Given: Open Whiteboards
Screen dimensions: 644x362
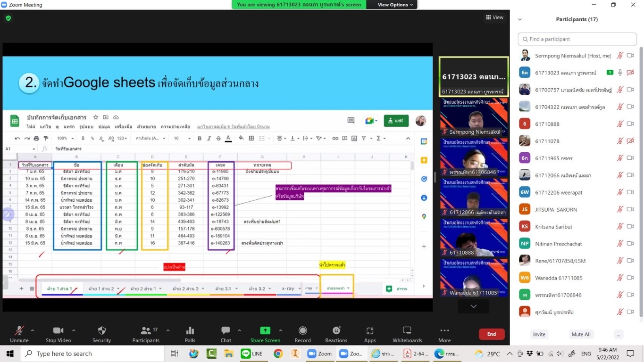Looking at the screenshot, I should (407, 334).
